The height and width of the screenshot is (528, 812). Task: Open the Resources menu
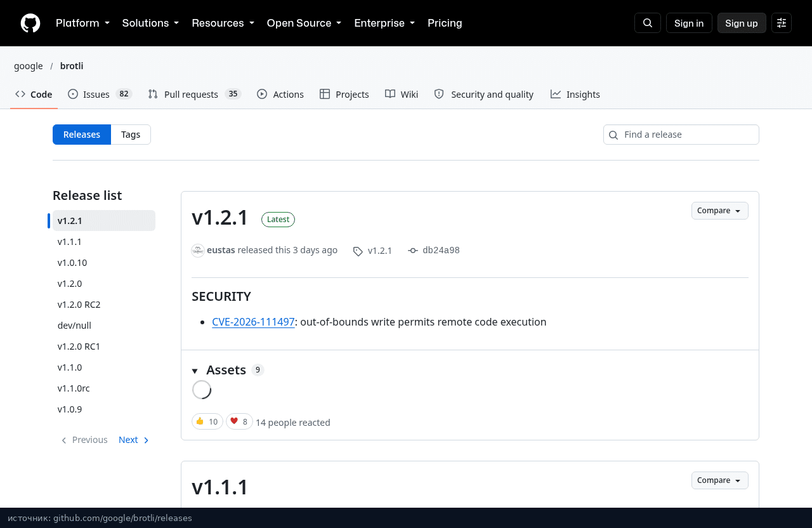pos(223,23)
